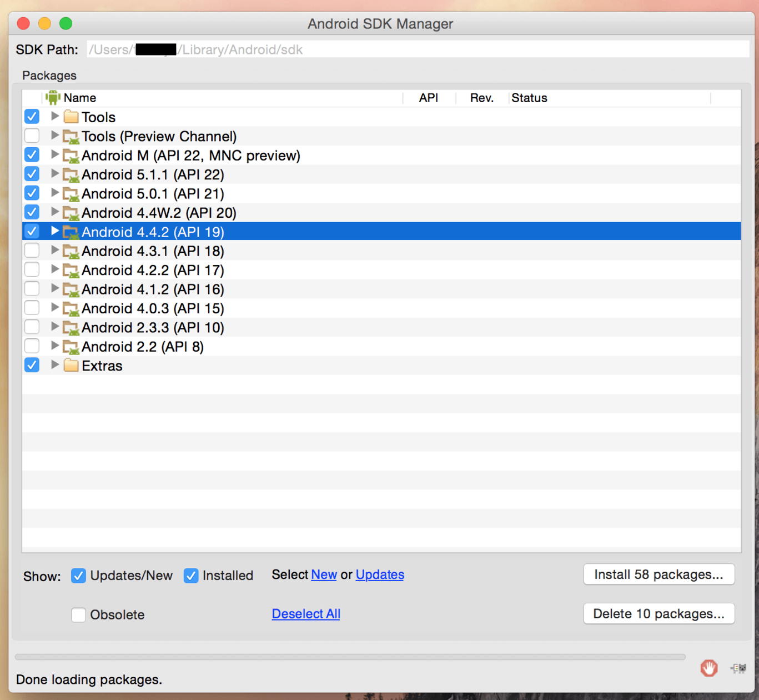Expand the Tools tree node
The width and height of the screenshot is (759, 700).
tap(54, 116)
